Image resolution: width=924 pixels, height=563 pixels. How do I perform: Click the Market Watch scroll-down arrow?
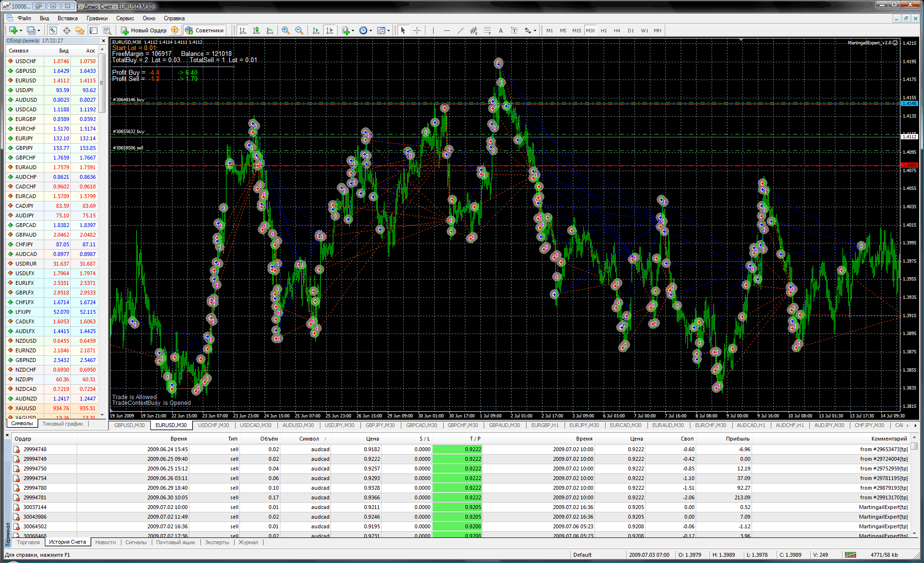(102, 415)
